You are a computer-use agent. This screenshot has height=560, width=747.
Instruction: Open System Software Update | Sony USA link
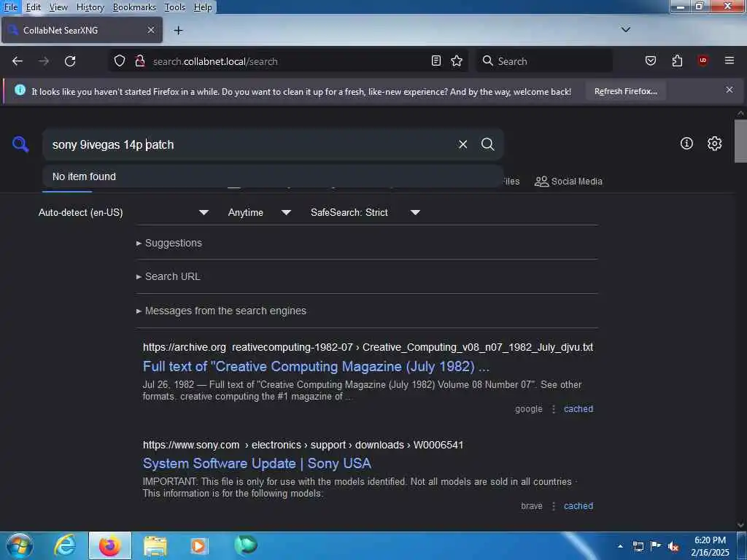[257, 463]
